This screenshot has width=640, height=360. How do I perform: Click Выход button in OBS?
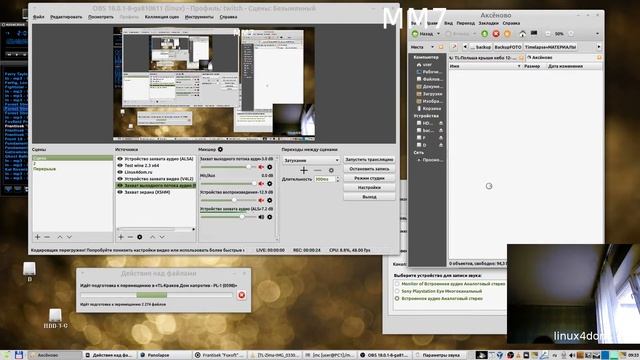369,197
